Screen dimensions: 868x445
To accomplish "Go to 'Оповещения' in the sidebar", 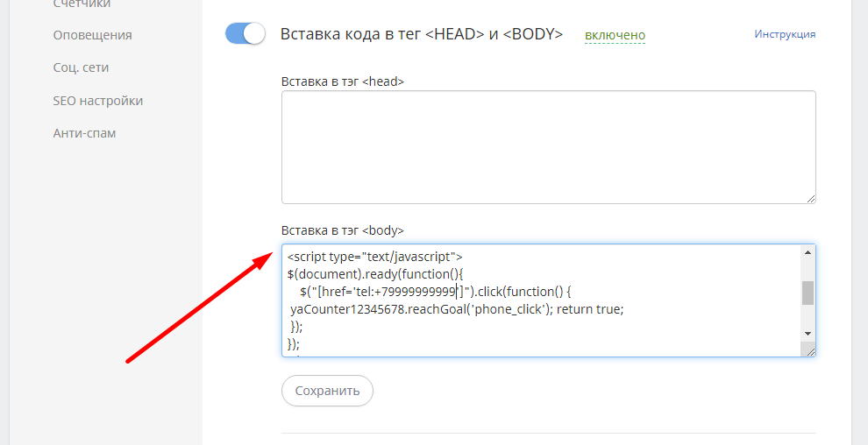I will [92, 35].
